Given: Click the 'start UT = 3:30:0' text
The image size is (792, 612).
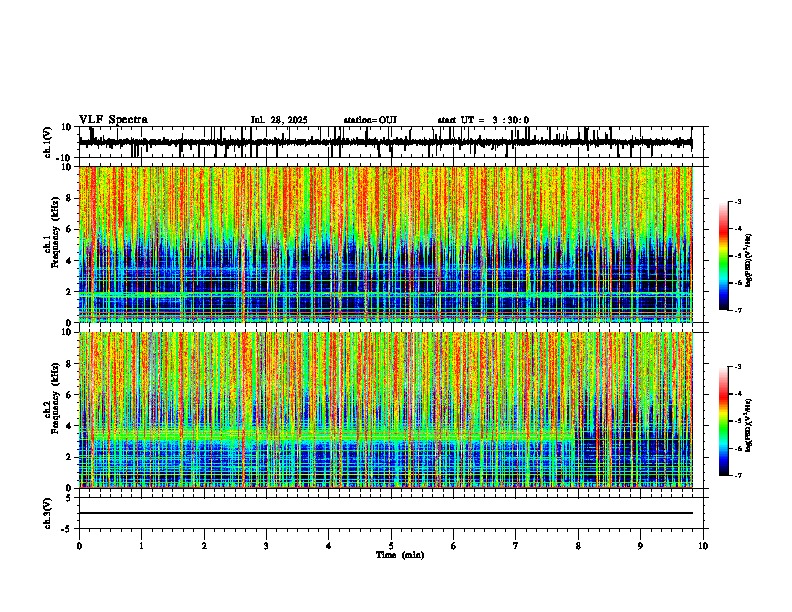Looking at the screenshot, I should pos(483,120).
